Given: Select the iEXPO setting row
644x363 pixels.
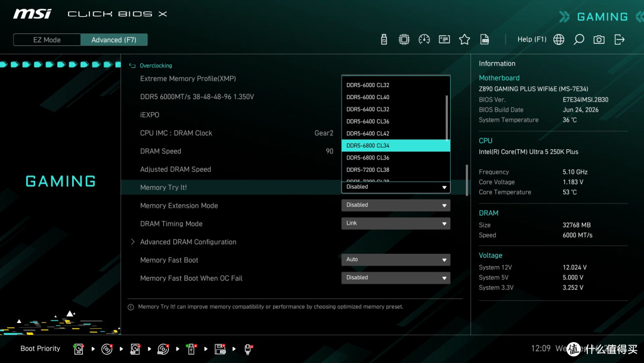Looking at the screenshot, I should click(150, 115).
